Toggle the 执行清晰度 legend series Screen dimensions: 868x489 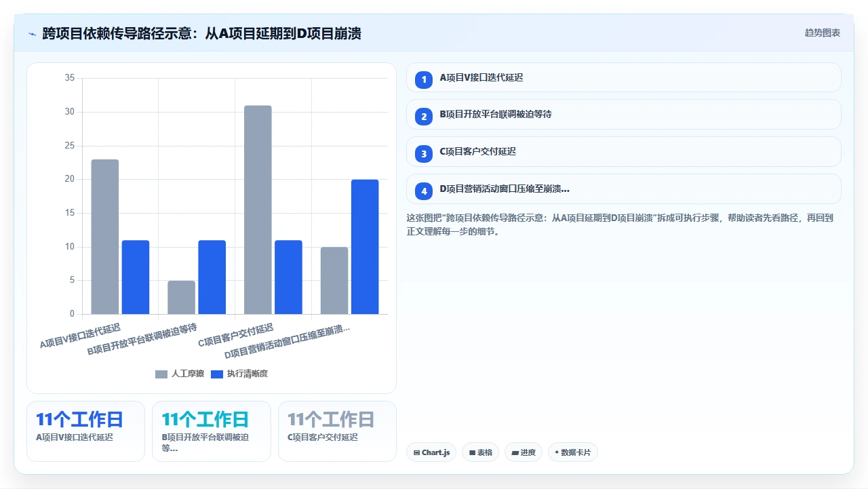click(x=239, y=374)
